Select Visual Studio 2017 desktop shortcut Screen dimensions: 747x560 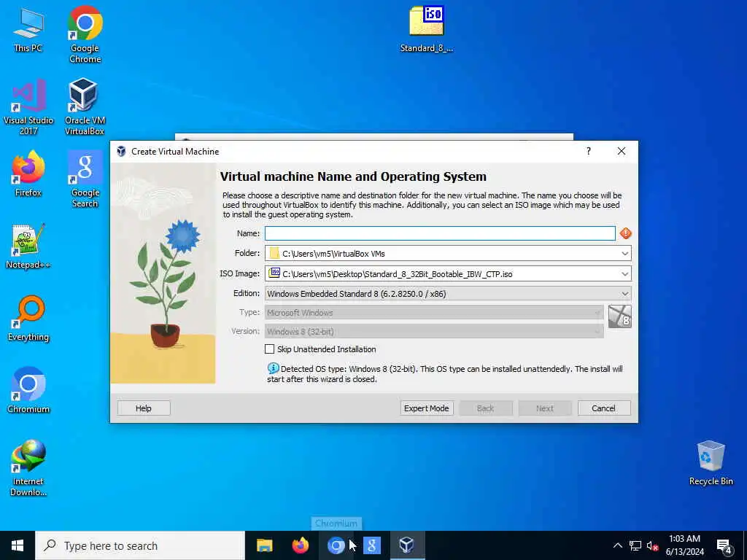pos(28,107)
